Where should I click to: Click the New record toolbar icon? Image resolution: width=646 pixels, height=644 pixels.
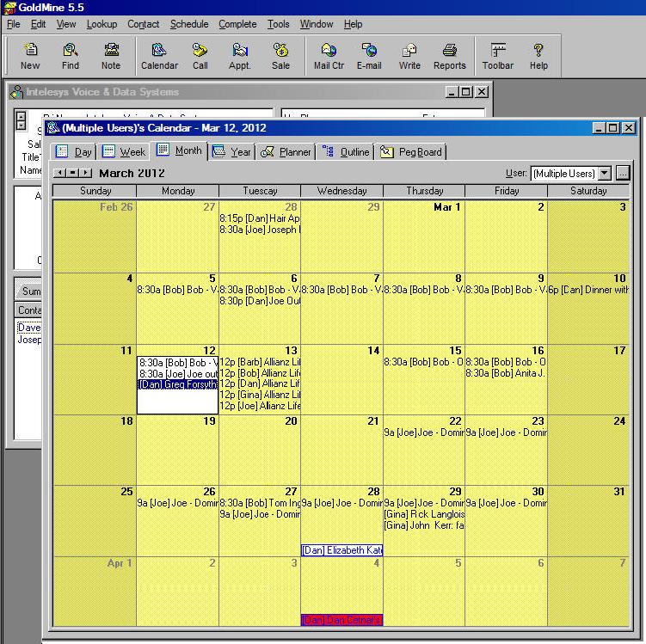pyautogui.click(x=30, y=56)
